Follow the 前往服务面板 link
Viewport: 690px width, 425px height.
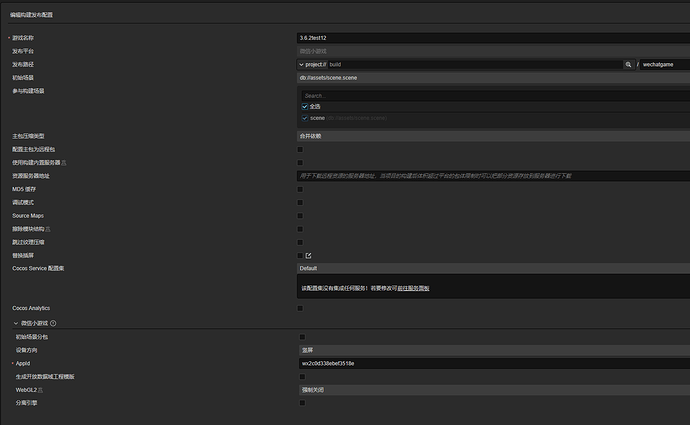point(413,289)
